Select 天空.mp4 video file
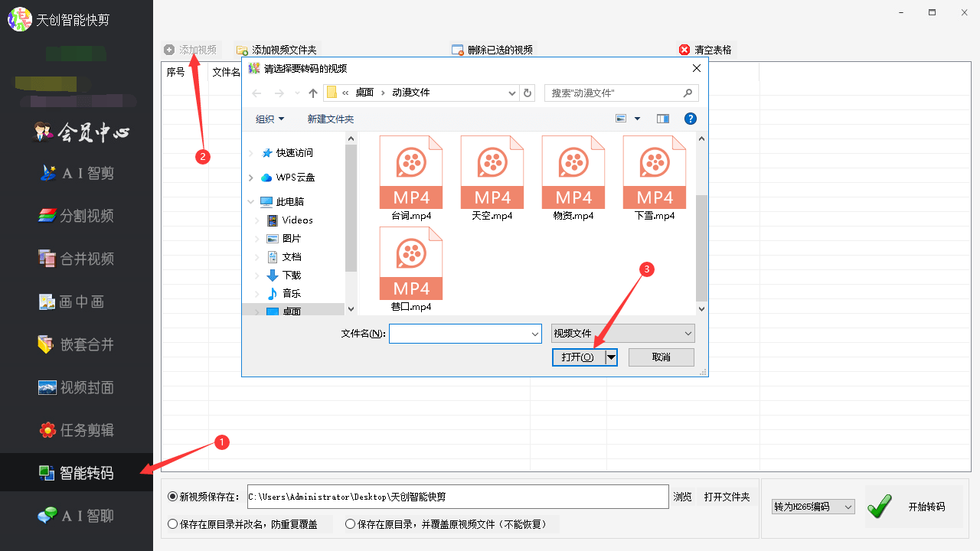 (492, 178)
